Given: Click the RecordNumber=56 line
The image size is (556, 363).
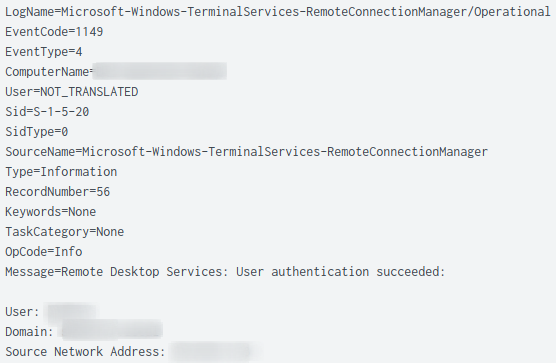Looking at the screenshot, I should point(57,192).
